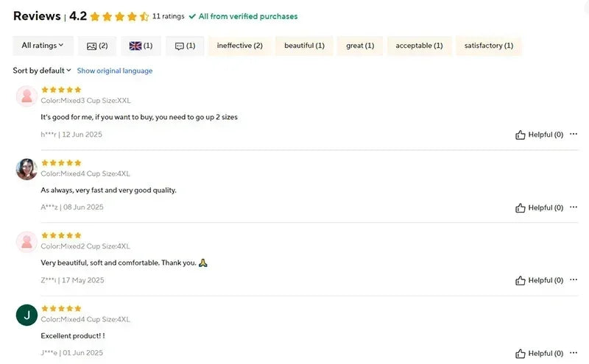Toggle the reviews with comments filter
The width and height of the screenshot is (589, 364).
pyautogui.click(x=185, y=46)
